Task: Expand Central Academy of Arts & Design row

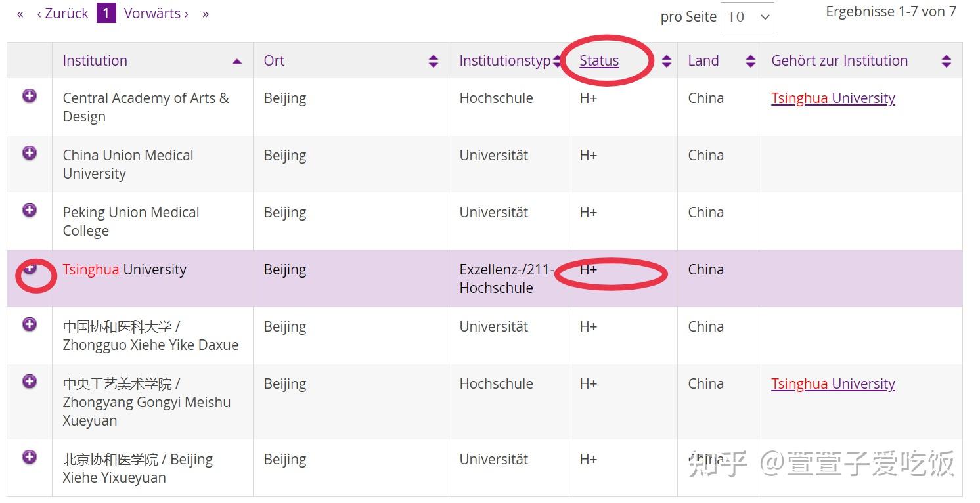Action: pyautogui.click(x=30, y=97)
